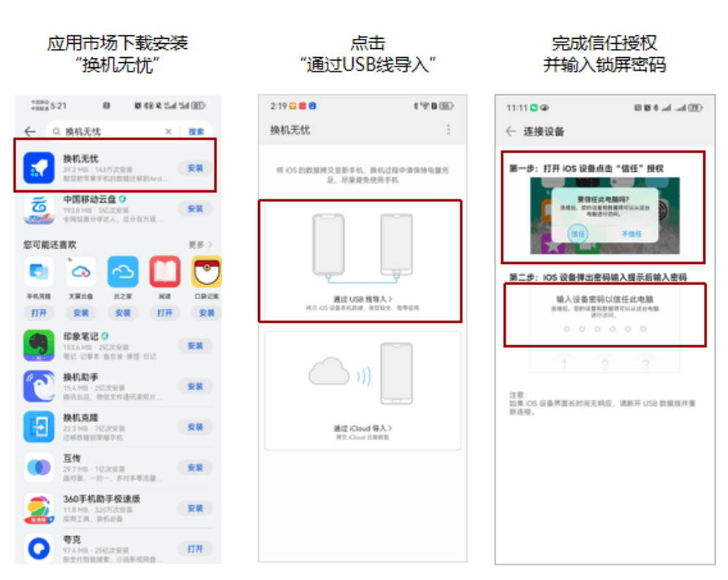This screenshot has width=728, height=580.
Task: Tap the 换机无忧 rocket app icon
Action: [39, 167]
